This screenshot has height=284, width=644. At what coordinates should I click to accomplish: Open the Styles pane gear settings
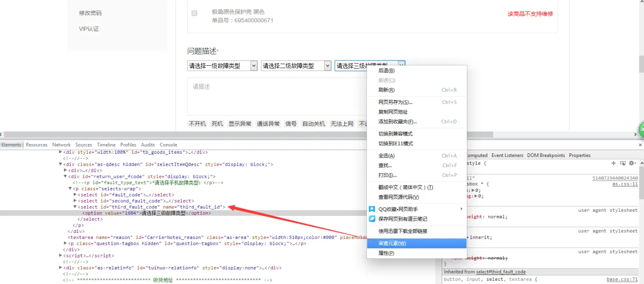coord(632,163)
